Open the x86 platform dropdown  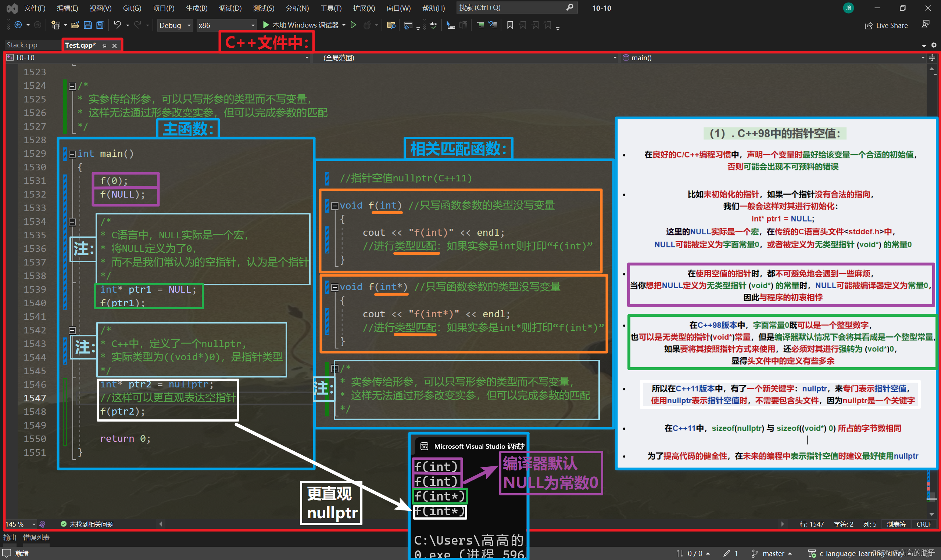[226, 25]
